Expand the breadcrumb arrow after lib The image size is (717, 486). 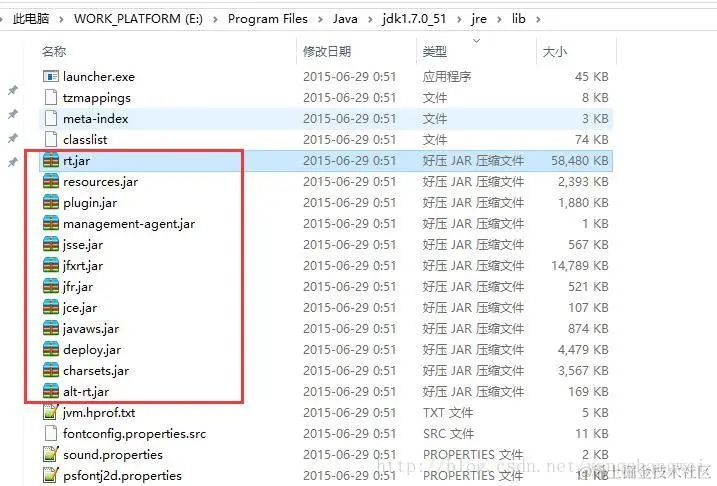click(538, 19)
